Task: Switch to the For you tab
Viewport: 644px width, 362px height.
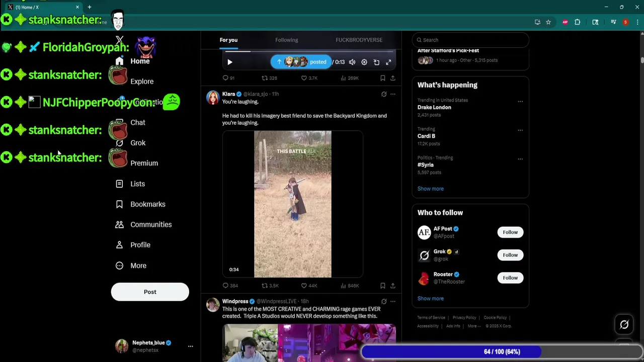Action: [x=228, y=40]
